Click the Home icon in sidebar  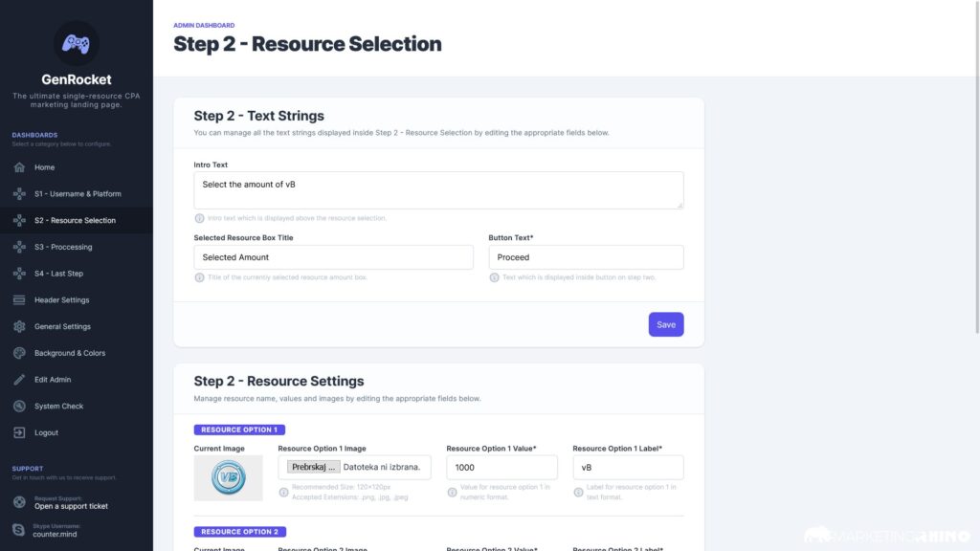(x=19, y=167)
